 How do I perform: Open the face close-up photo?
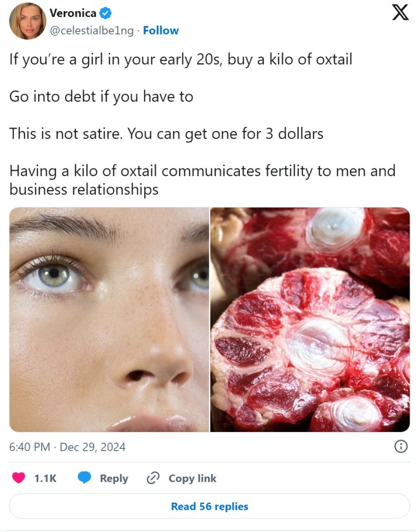click(x=109, y=320)
